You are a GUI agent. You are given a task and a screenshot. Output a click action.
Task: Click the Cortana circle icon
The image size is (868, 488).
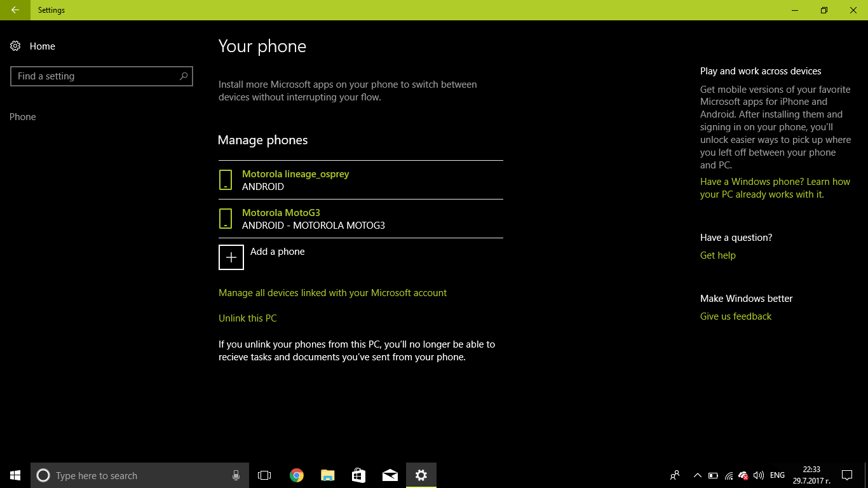[43, 475]
